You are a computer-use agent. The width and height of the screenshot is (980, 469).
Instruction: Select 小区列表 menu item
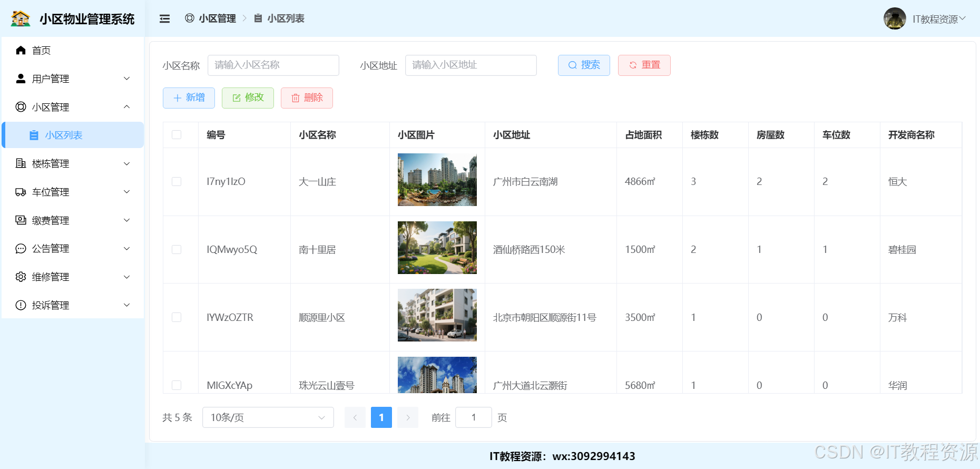(73, 135)
